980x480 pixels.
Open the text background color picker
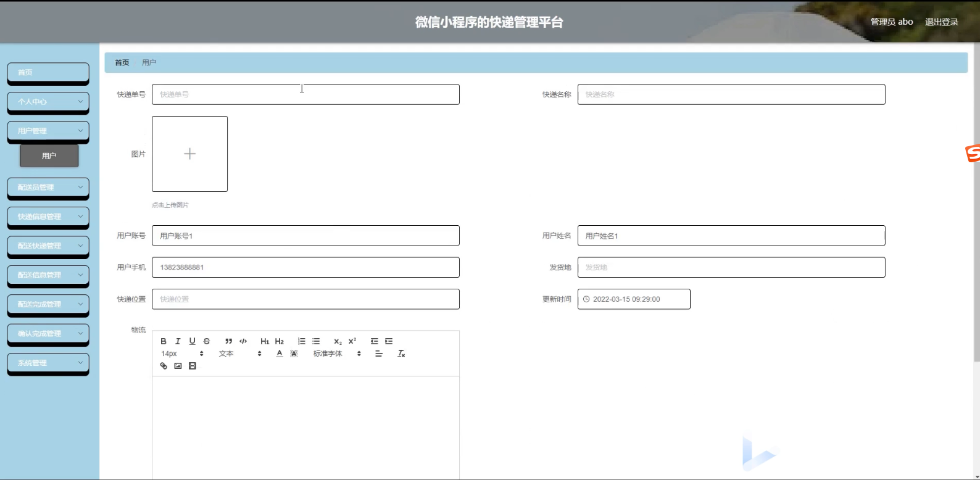click(294, 354)
